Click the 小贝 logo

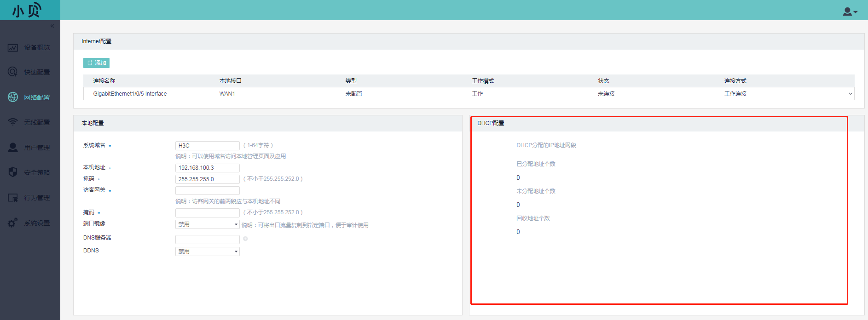coord(27,10)
